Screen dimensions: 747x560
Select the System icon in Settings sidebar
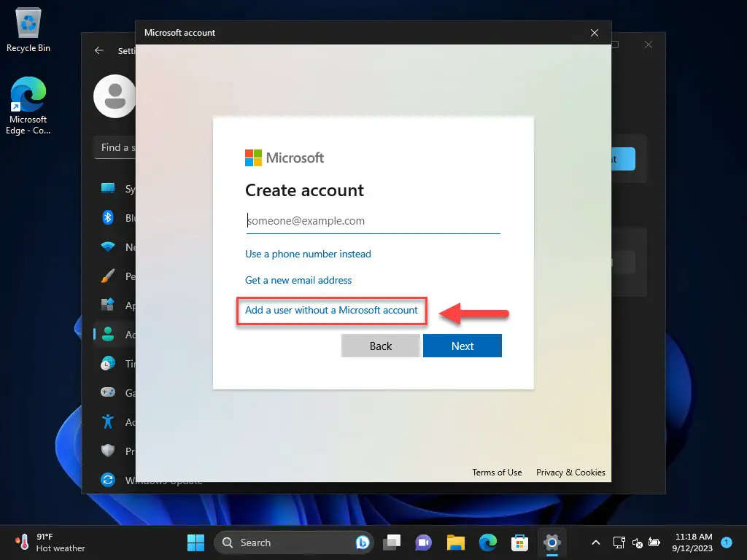coord(108,188)
